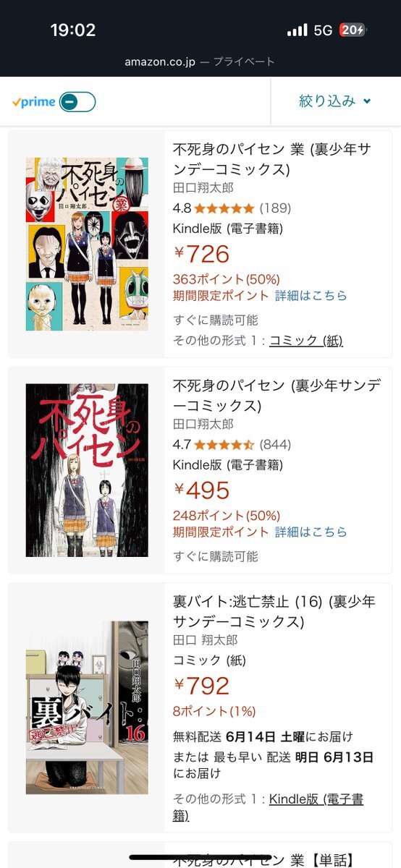Screen dimensions: 401x868
Task: Tap the ￥792 price
Action: click(x=202, y=686)
